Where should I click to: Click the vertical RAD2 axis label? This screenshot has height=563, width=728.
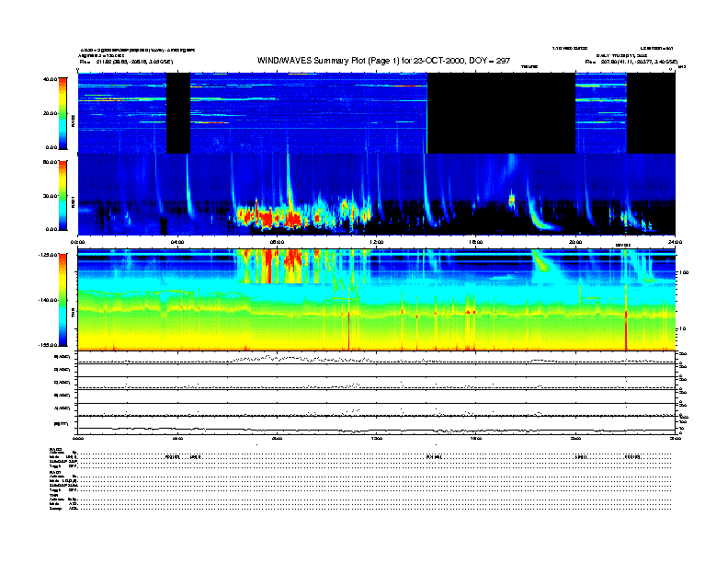(x=73, y=121)
